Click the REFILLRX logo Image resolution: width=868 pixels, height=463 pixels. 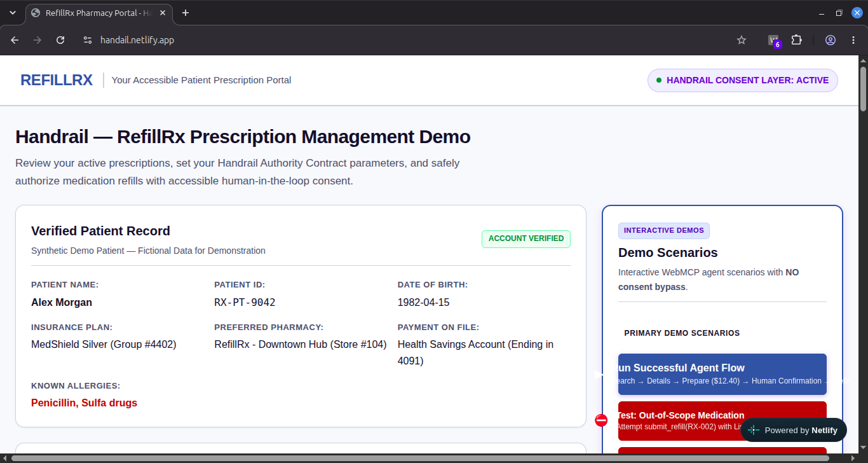tap(57, 80)
